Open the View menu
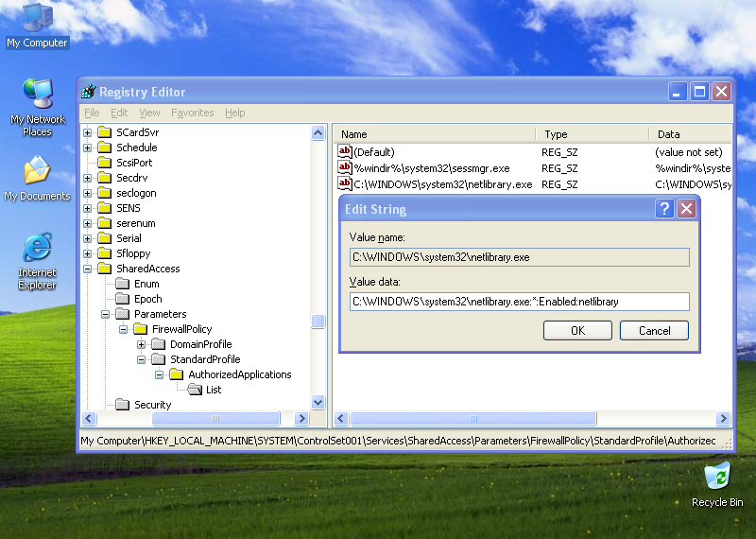 [149, 113]
